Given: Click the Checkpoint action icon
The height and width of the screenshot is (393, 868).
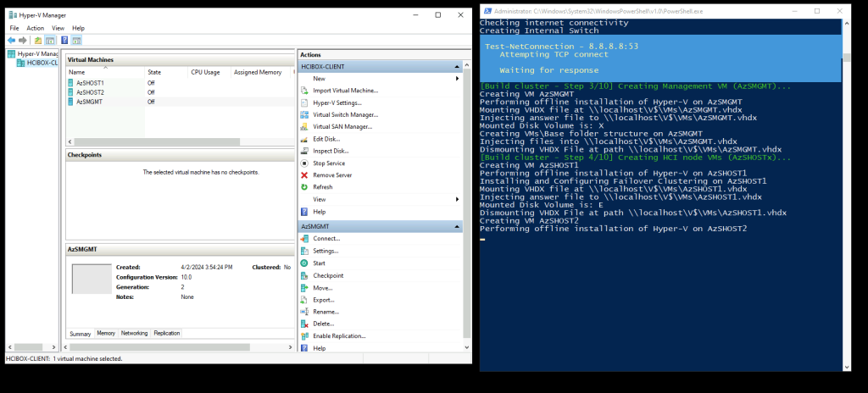Looking at the screenshot, I should point(304,275).
